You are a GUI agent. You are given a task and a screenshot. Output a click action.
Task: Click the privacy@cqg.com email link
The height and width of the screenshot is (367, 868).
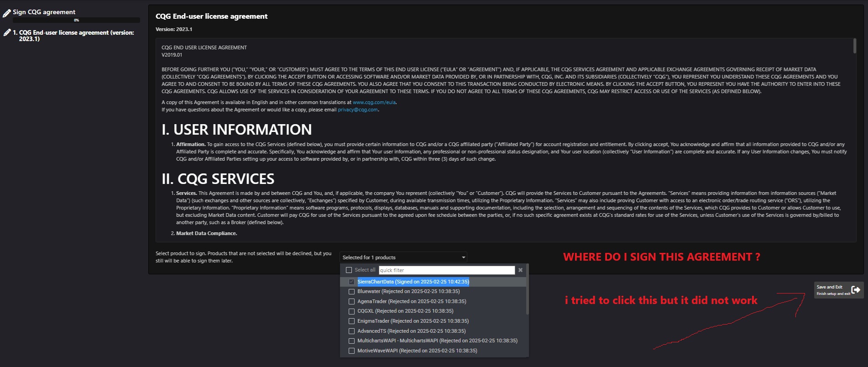click(358, 110)
